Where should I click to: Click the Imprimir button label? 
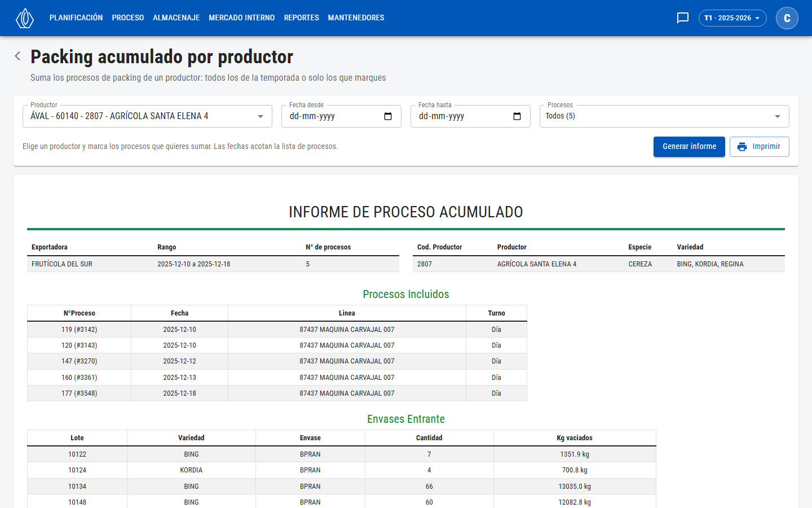point(766,147)
